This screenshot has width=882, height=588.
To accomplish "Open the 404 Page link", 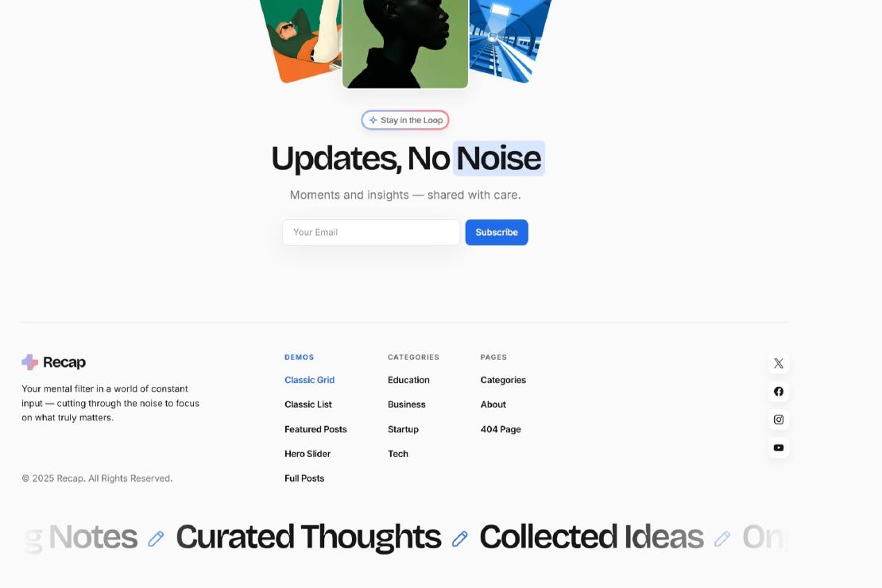I will coord(501,429).
